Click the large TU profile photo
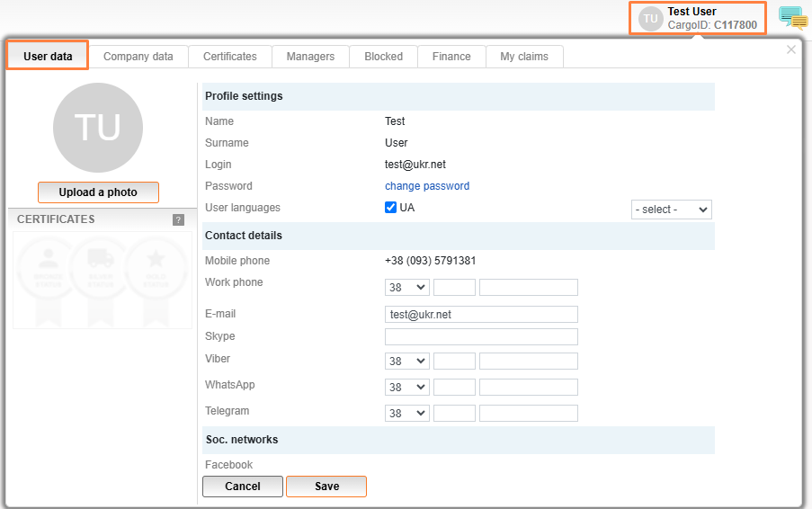Viewport: 812px width, 509px height. pyautogui.click(x=98, y=127)
